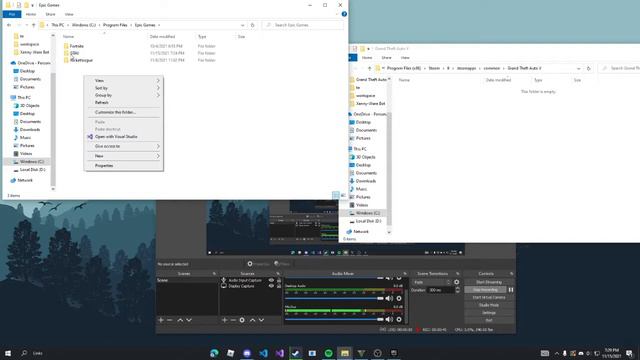Open Microsoft Edge from the taskbar
The height and width of the screenshot is (360, 640).
point(214,353)
